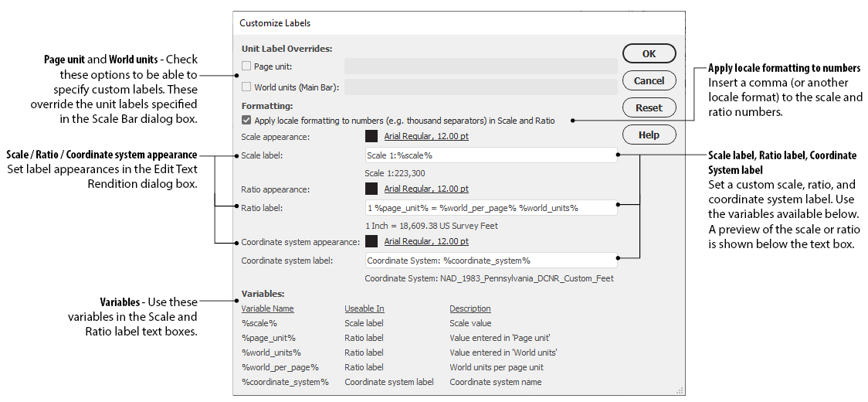Click the Scale appearance color swatch
Image resolution: width=868 pixels, height=402 pixels.
[371, 137]
